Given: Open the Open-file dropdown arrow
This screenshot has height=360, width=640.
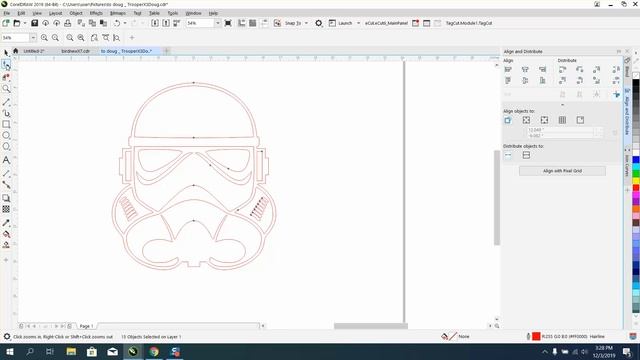Looking at the screenshot, I should 24,23.
